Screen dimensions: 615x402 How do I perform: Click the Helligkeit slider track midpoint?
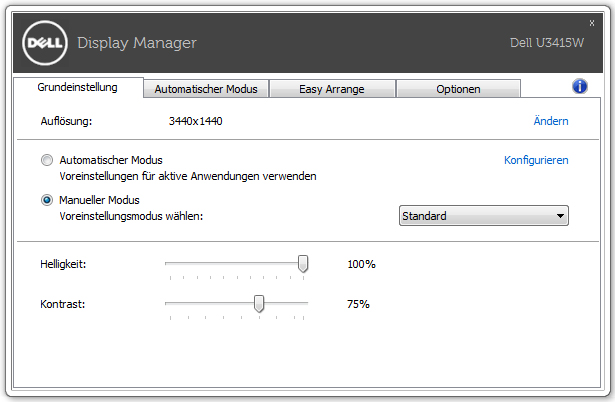237,264
